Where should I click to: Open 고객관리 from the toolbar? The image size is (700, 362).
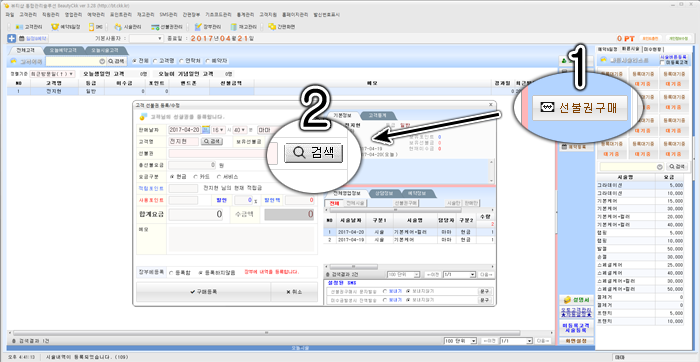click(x=29, y=27)
